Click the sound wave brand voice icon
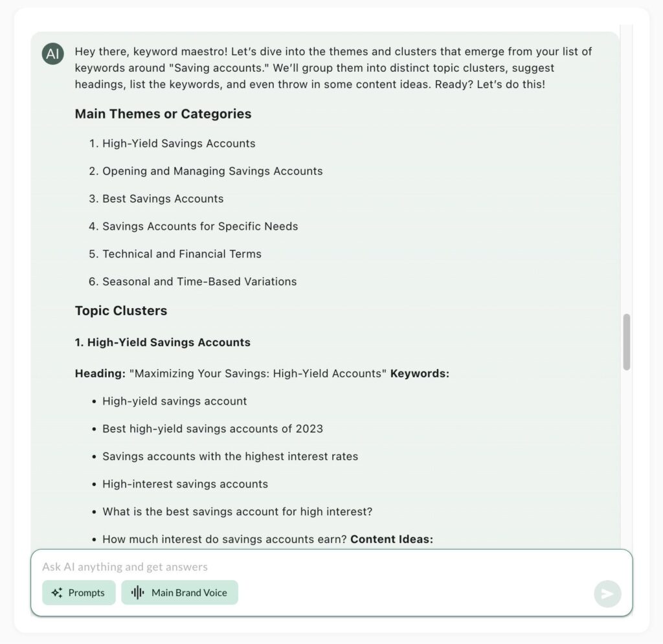This screenshot has width=663, height=644. tap(137, 592)
